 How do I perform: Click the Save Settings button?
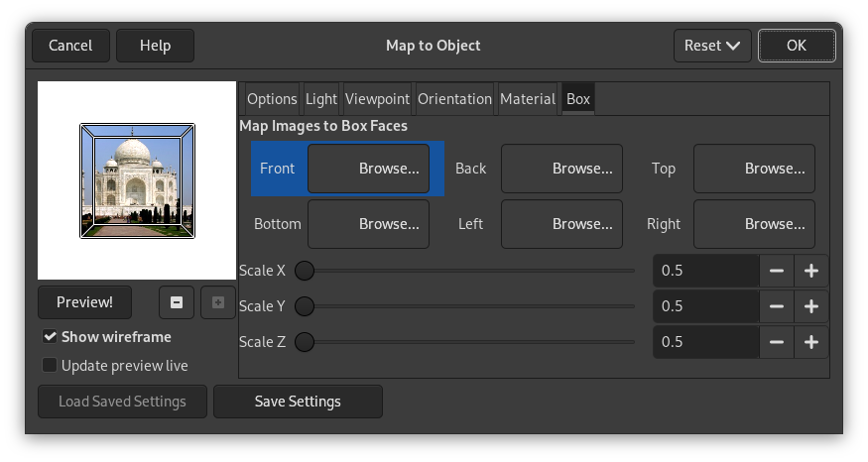coord(298,402)
